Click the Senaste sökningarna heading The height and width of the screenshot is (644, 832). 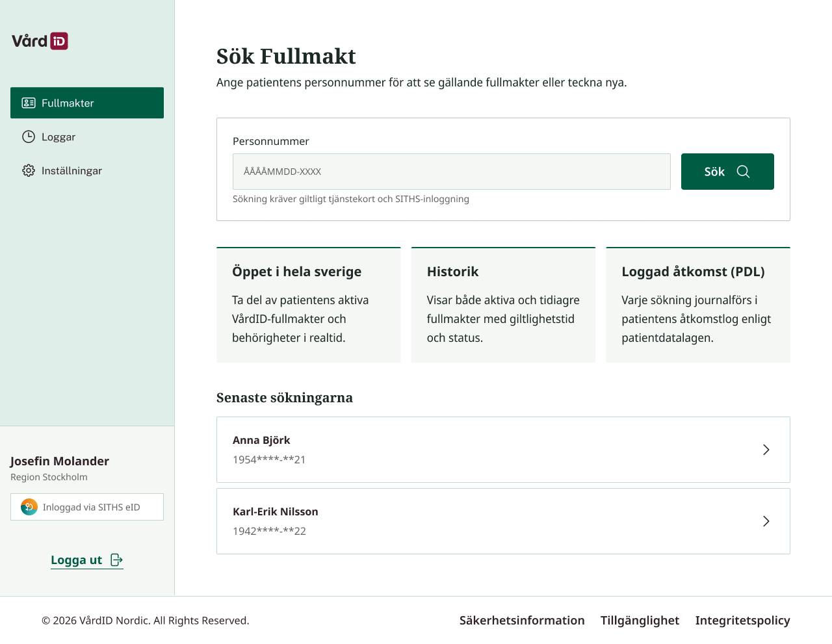tap(285, 398)
